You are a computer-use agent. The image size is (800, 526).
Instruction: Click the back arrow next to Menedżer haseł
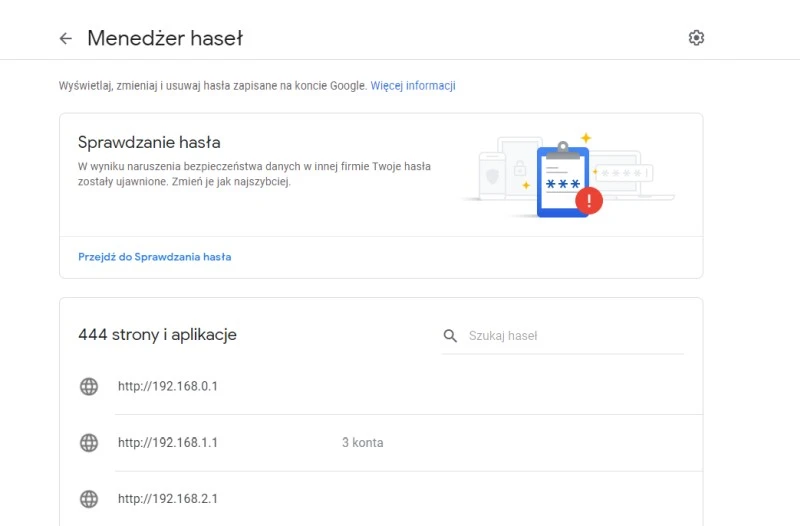pos(66,39)
